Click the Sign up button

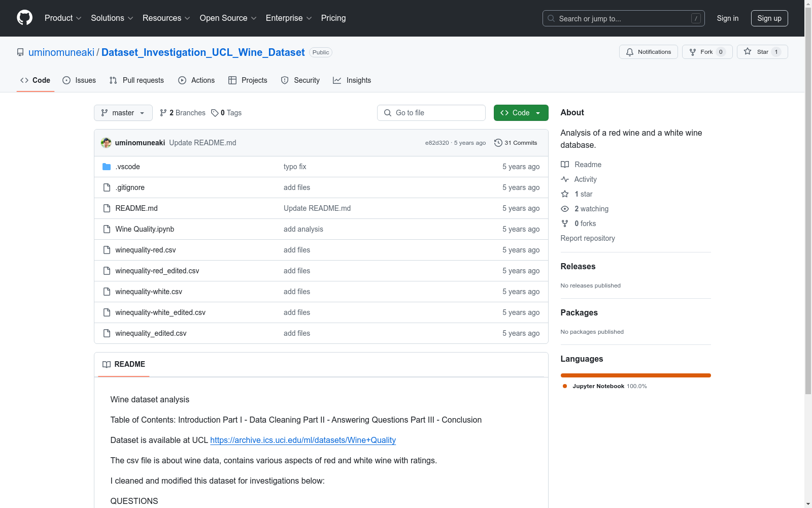coord(769,18)
